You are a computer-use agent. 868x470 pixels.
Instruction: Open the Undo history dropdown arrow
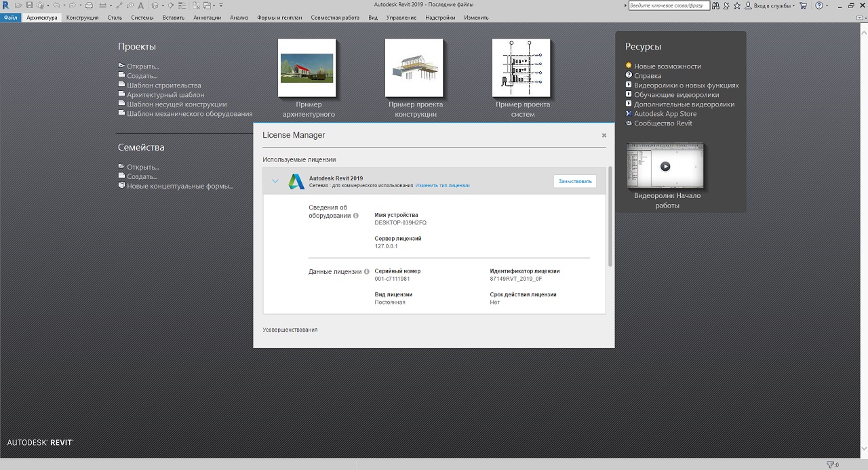[x=64, y=5]
